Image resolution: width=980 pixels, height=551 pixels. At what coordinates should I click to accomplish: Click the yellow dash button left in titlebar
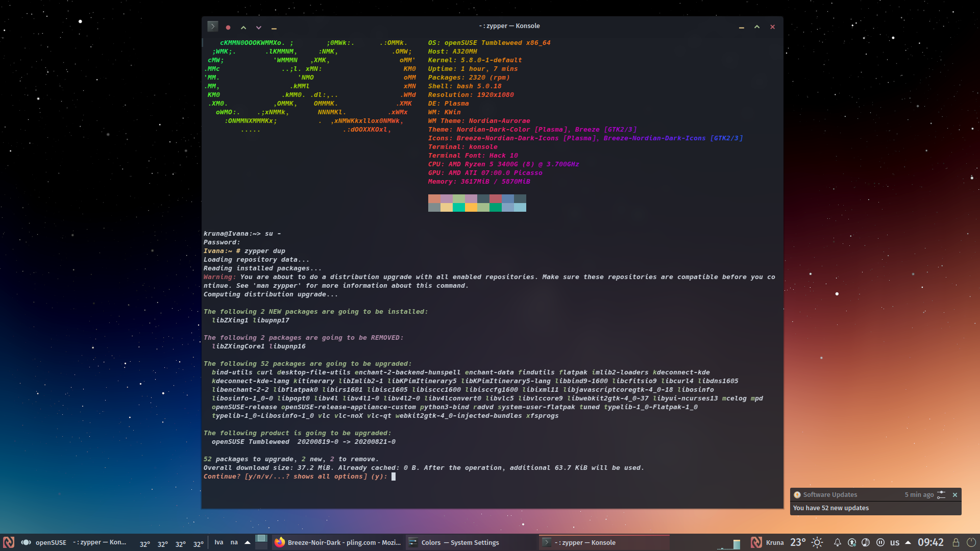coord(274,28)
